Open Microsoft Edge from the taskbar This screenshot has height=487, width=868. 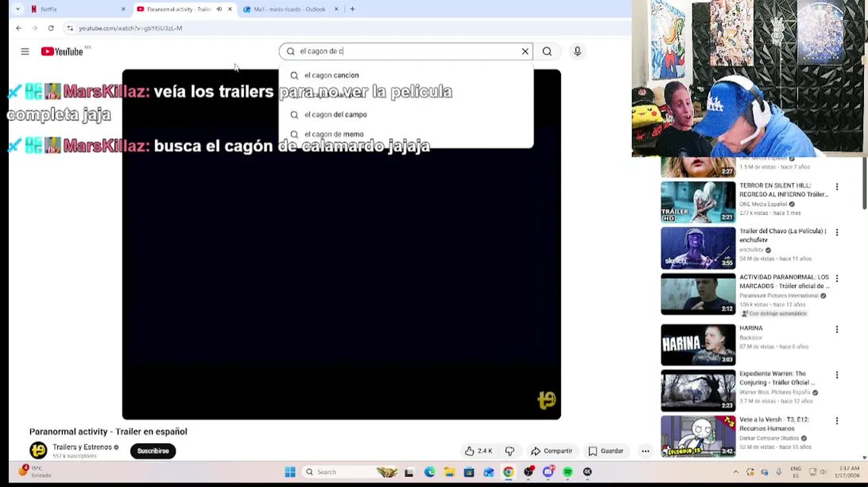click(x=429, y=472)
